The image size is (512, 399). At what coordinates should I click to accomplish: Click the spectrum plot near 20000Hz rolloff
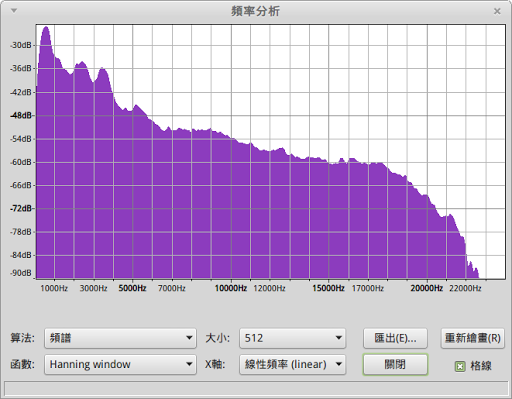pos(427,233)
